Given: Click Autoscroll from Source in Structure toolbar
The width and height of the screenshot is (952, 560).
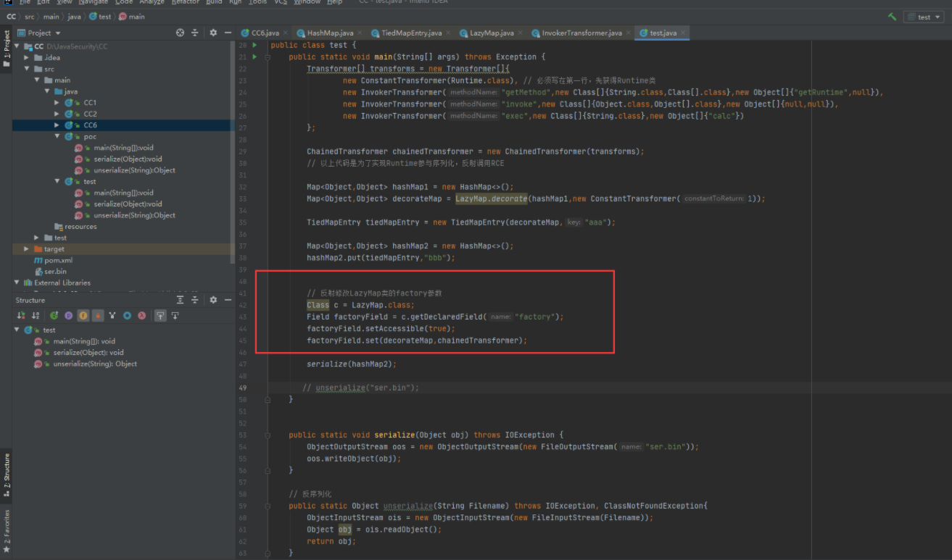Looking at the screenshot, I should pos(175,315).
